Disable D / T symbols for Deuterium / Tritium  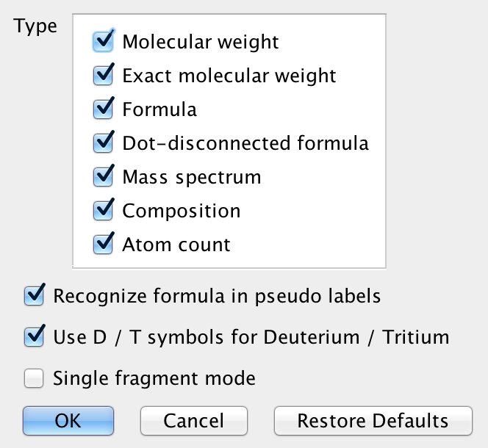[35, 338]
